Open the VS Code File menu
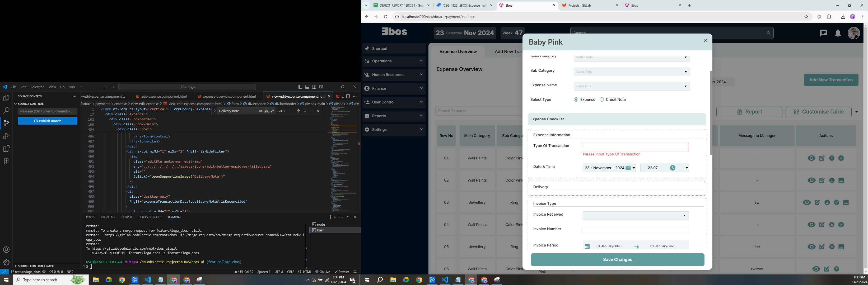The width and height of the screenshot is (868, 285). pos(14,87)
